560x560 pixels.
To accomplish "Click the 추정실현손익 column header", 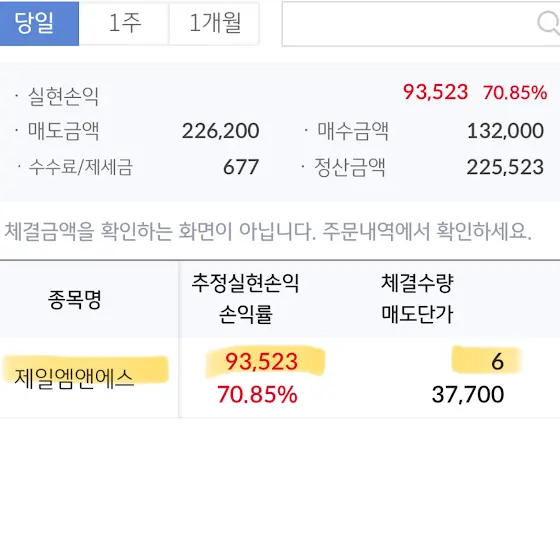I will (245, 283).
